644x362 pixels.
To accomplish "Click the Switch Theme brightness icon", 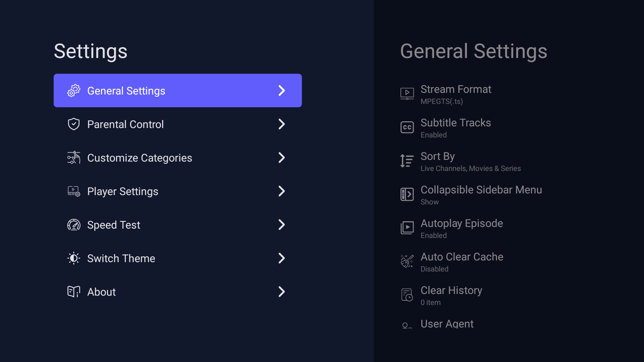I will (x=73, y=258).
